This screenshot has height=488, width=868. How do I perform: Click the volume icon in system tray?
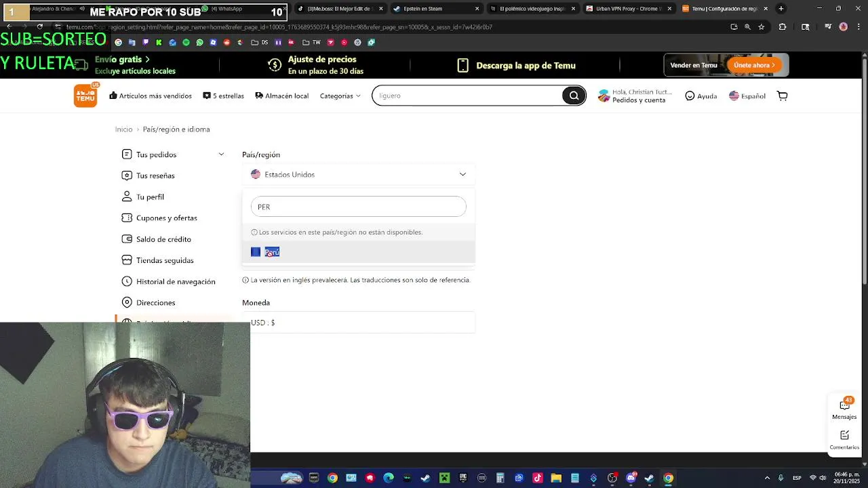tap(823, 478)
